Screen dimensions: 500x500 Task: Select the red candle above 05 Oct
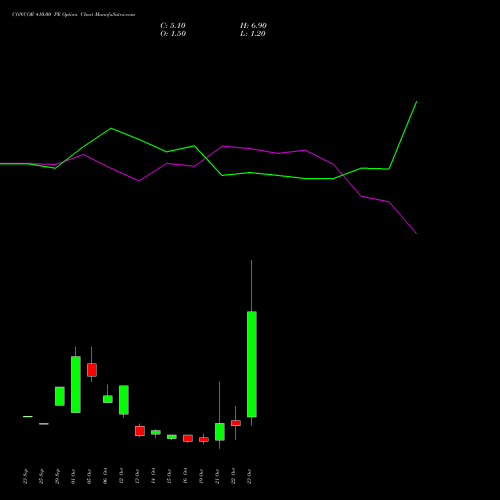pos(92,370)
